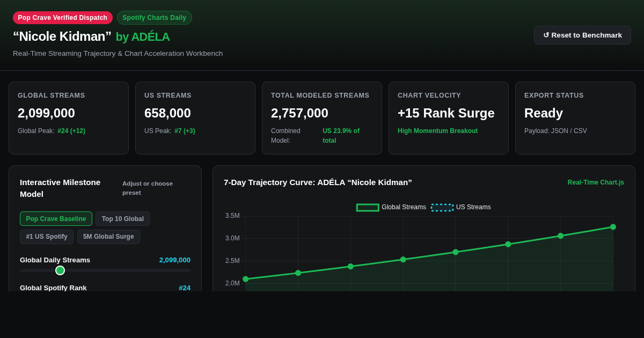This screenshot has height=338, width=644.
Task: Click the 2.0M y-axis label
Action: click(232, 283)
